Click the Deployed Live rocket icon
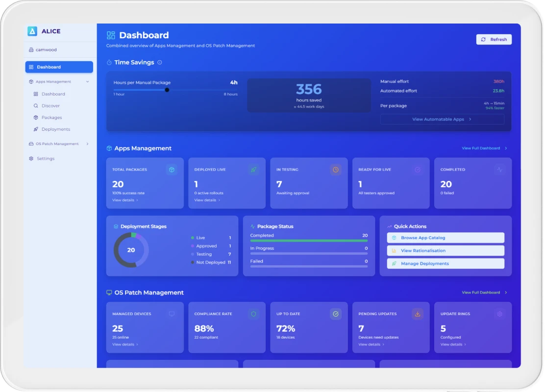This screenshot has width=545, height=392. click(x=253, y=170)
